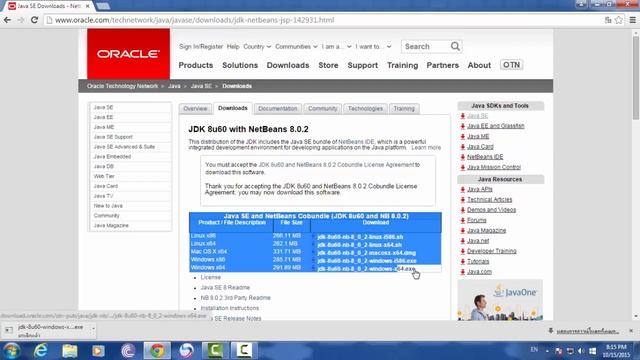Open the Partners menu

[442, 65]
